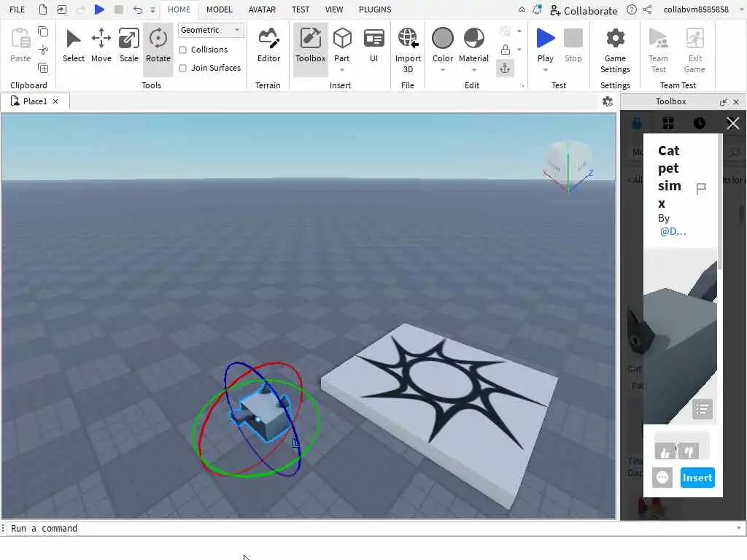Click the quick-access blue Play arrow

(x=99, y=9)
